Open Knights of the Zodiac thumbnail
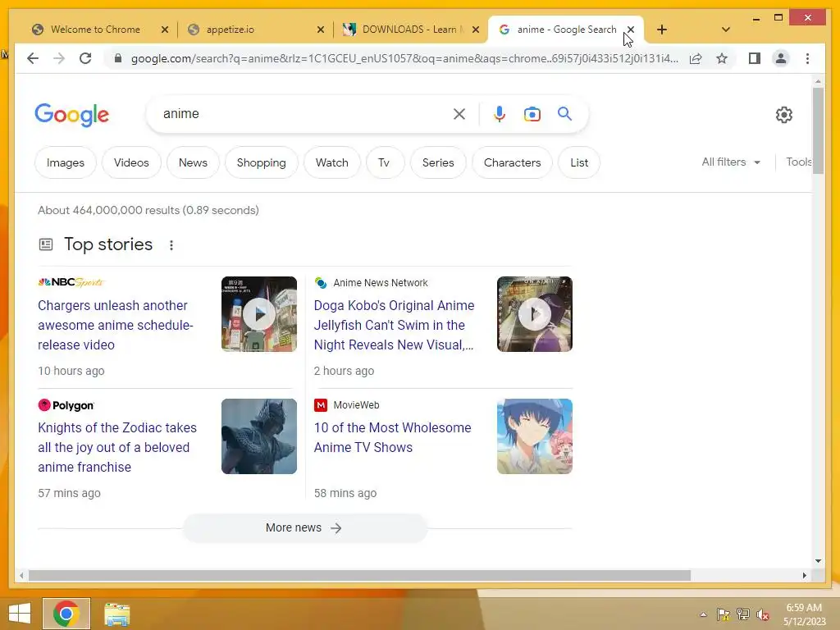This screenshot has height=630, width=840. pyautogui.click(x=259, y=436)
